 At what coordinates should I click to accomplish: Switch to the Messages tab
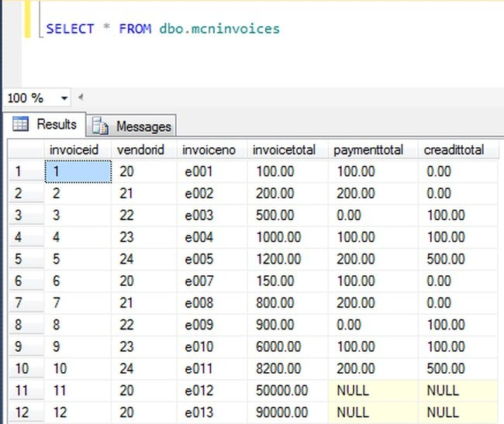coord(131,126)
